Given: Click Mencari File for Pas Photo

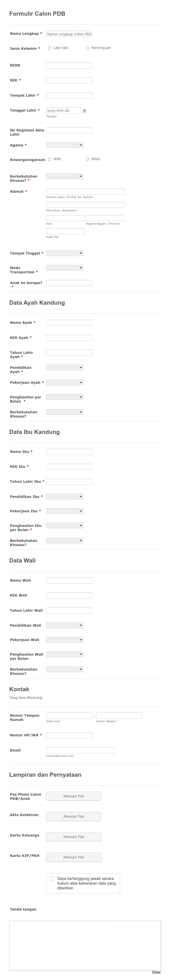Looking at the screenshot, I should click(73, 796).
